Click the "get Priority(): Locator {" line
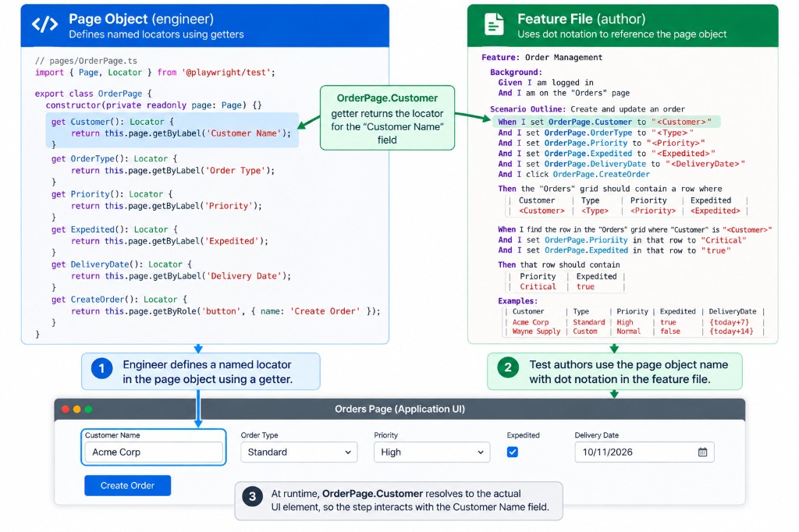Image resolution: width=799 pixels, height=532 pixels. pyautogui.click(x=112, y=194)
